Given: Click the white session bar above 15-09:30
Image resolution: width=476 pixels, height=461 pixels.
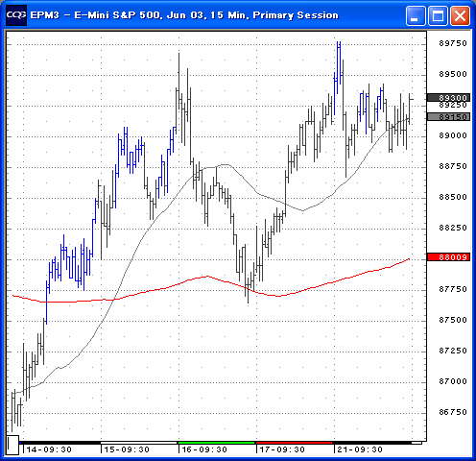Looking at the screenshot, I should (139, 443).
